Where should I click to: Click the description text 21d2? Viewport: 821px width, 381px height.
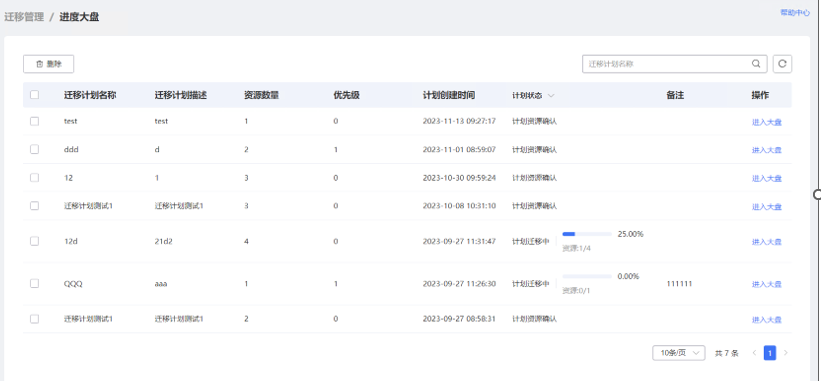click(163, 241)
